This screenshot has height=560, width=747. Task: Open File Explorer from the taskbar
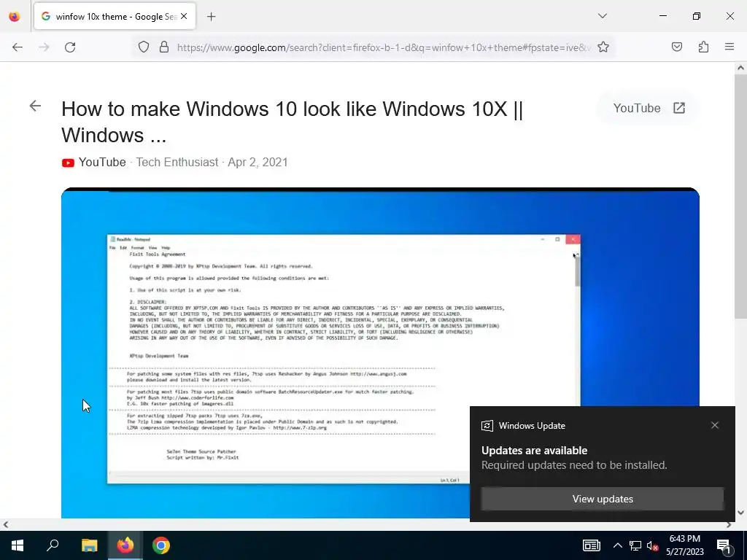coord(89,545)
